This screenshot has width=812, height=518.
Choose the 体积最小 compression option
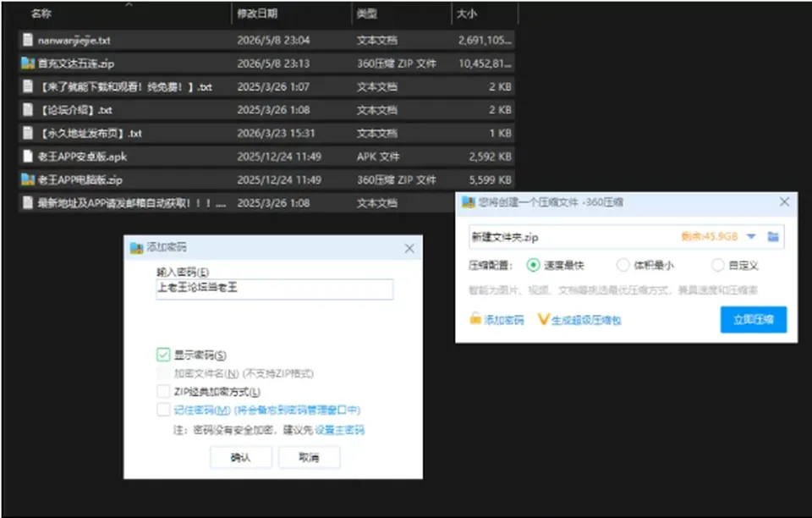coord(623,265)
